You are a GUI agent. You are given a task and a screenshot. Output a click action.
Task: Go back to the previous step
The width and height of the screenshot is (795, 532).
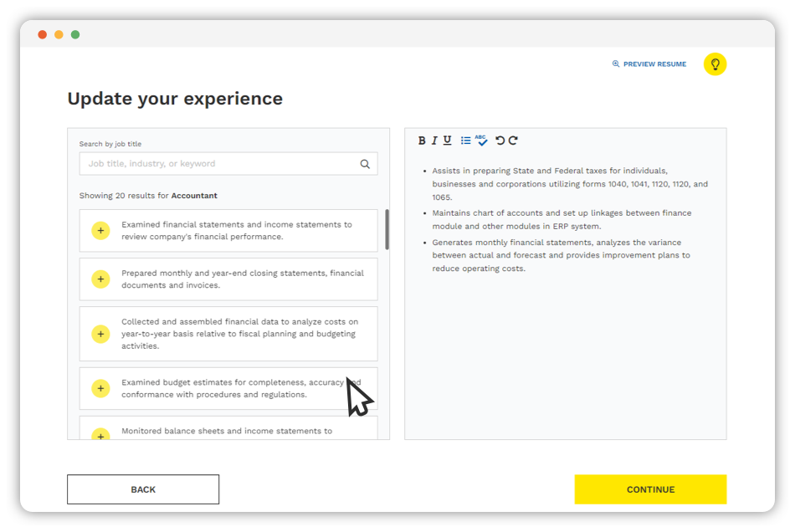pyautogui.click(x=142, y=489)
